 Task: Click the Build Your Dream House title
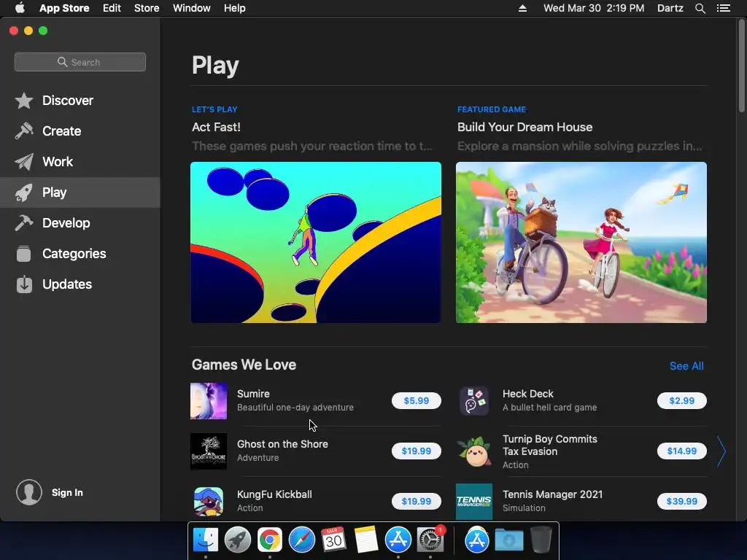525,127
